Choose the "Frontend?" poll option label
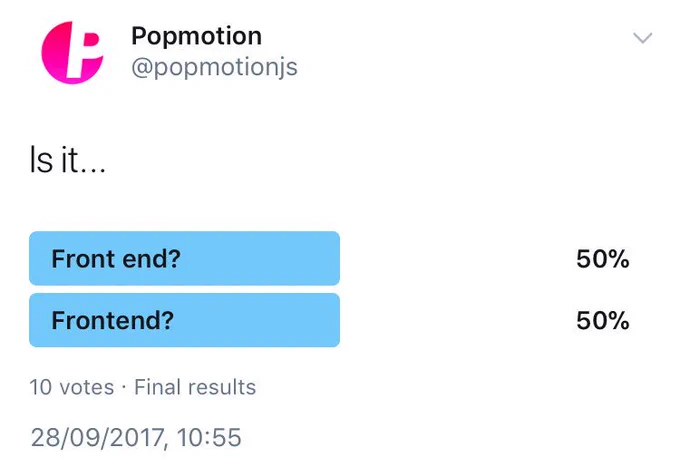This screenshot has width=680, height=467. point(112,320)
